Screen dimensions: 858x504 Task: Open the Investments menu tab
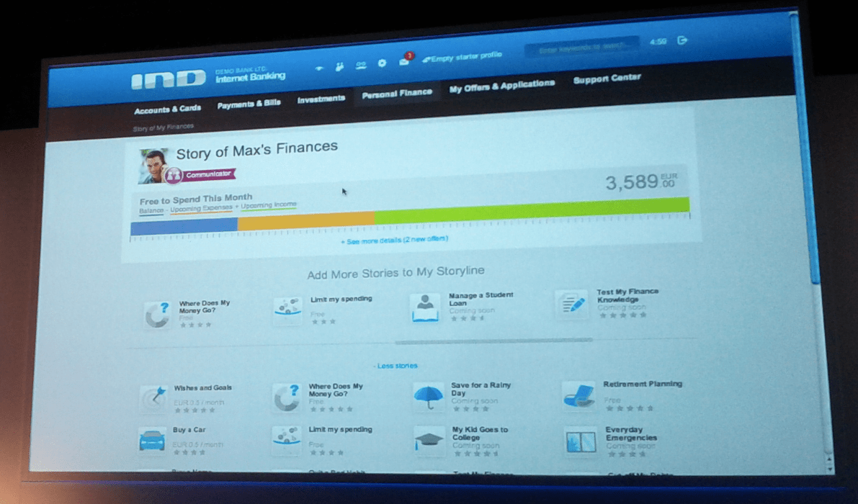tap(321, 99)
